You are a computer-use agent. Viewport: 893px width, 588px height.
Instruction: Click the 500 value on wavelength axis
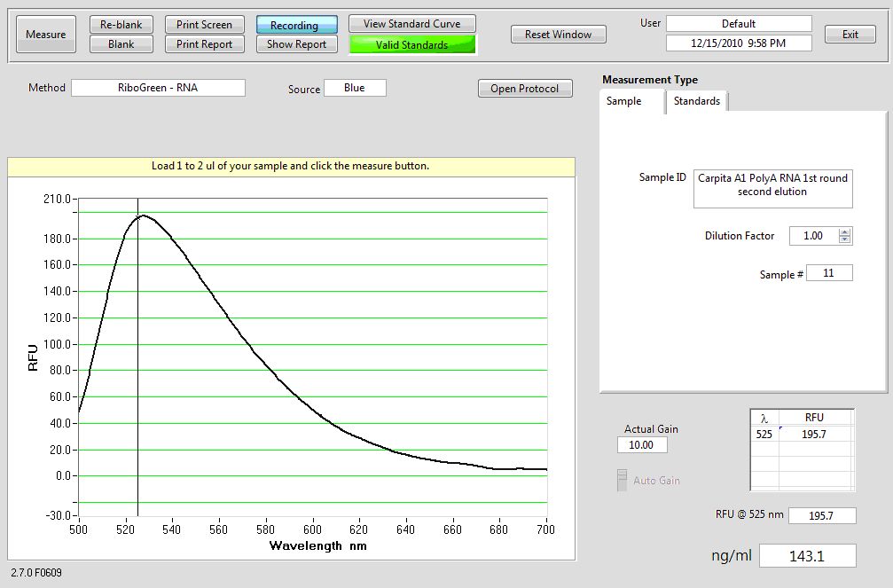click(x=79, y=529)
